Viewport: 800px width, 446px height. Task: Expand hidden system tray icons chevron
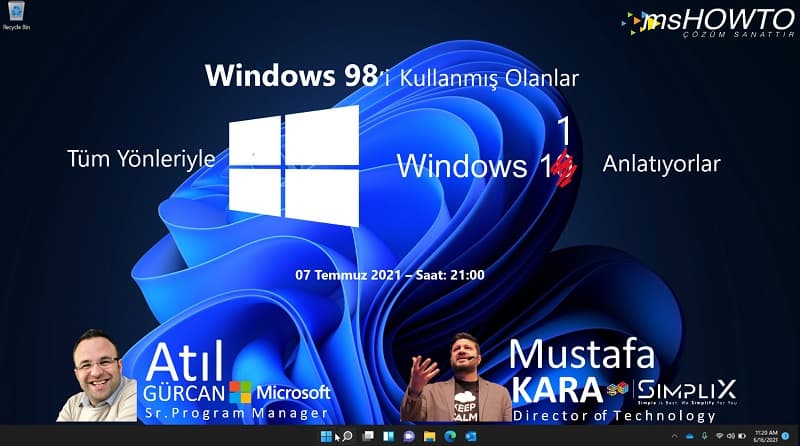tap(674, 436)
